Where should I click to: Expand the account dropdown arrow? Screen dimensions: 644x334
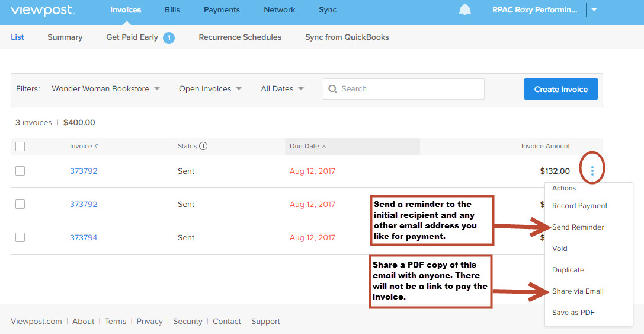pyautogui.click(x=594, y=10)
